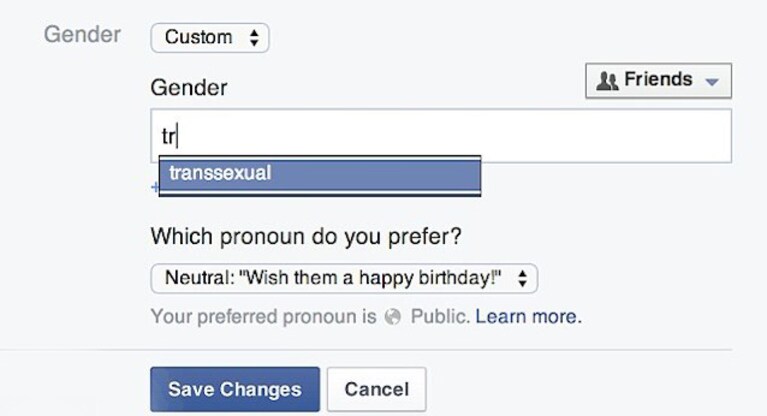Click the Gender heading above the text field
The image size is (767, 416).
tap(189, 88)
